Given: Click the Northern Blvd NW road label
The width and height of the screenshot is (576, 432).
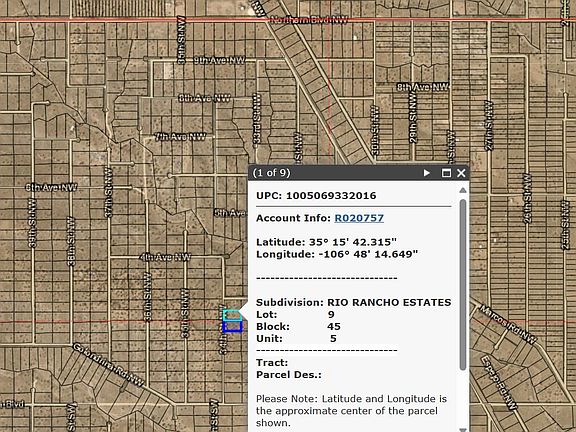Looking at the screenshot, I should coord(309,20).
